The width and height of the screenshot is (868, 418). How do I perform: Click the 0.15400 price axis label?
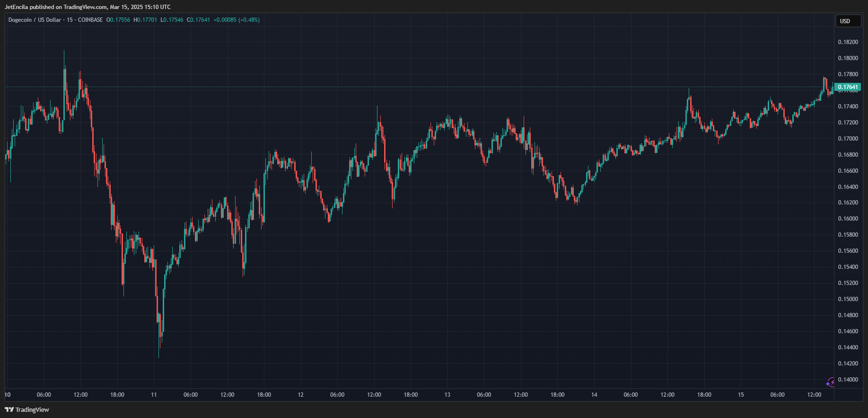coord(848,267)
